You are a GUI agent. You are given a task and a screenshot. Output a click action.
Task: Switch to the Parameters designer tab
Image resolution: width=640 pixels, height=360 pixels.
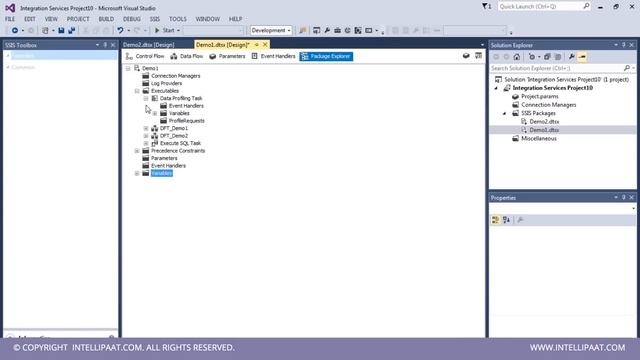227,56
